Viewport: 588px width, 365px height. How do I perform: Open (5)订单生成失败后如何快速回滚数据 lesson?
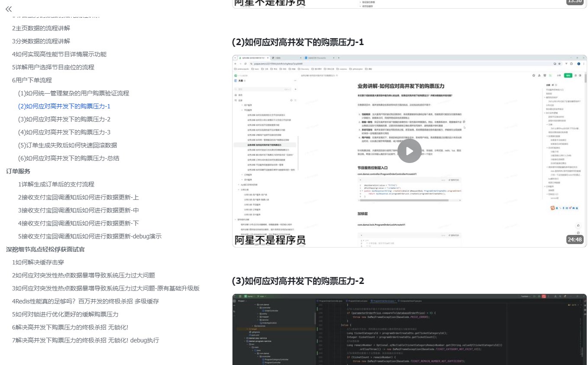[x=68, y=145]
